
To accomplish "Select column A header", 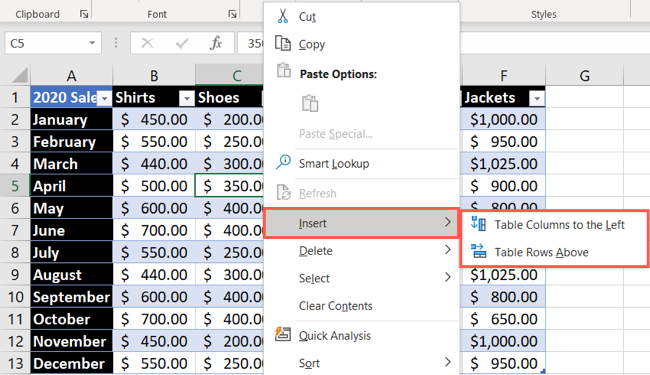I will [x=71, y=75].
